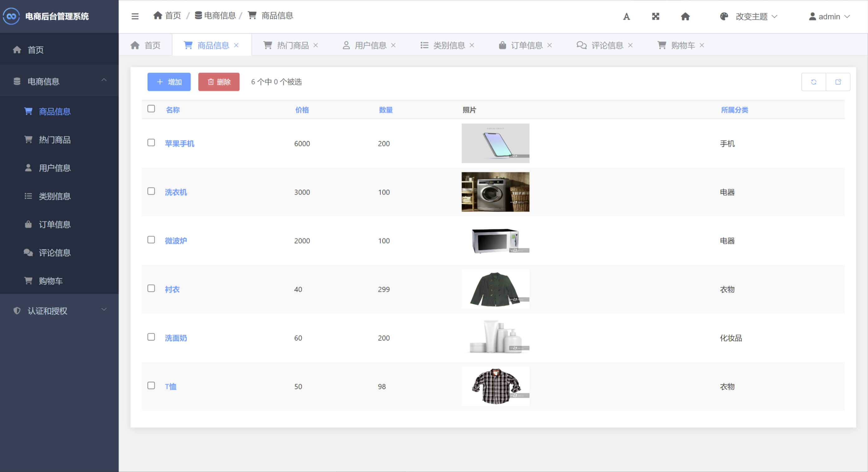Open the font size settings icon
The image size is (868, 472).
(x=627, y=16)
